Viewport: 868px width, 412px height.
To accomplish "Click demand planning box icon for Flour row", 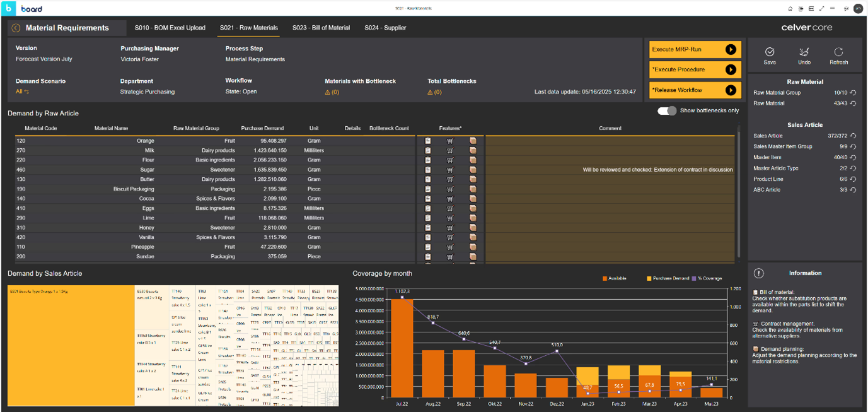I will point(473,160).
